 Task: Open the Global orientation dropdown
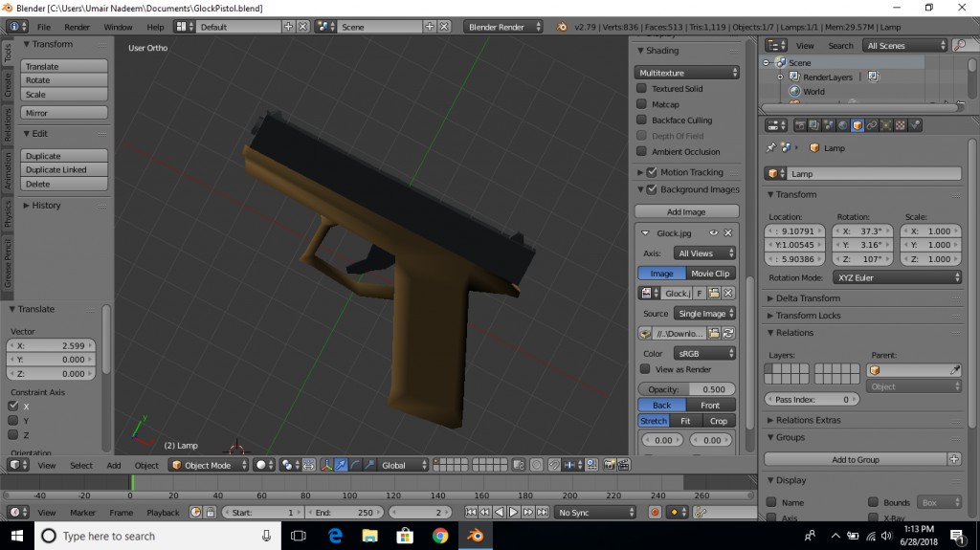[404, 465]
